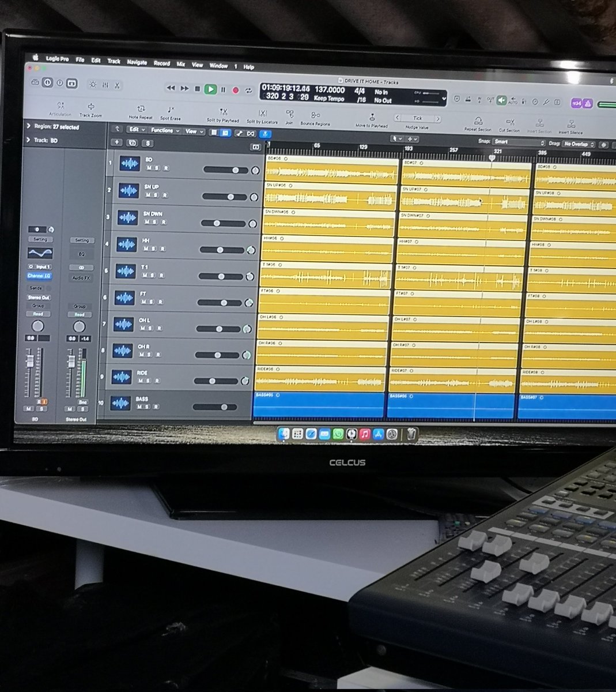Click the purple count-in button
The height and width of the screenshot is (692, 616).
576,103
